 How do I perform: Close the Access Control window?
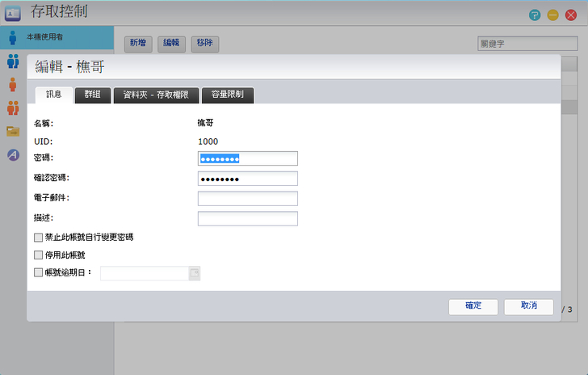571,15
